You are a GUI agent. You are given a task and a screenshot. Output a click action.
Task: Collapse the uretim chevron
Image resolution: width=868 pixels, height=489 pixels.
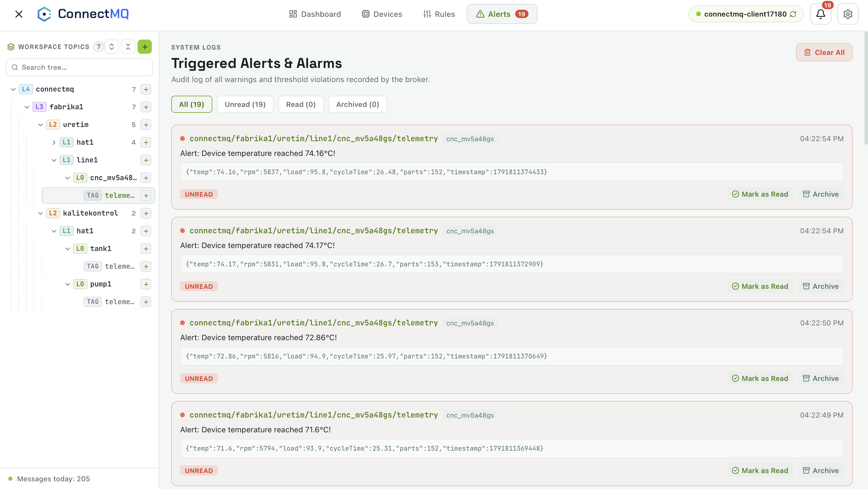[x=40, y=125]
